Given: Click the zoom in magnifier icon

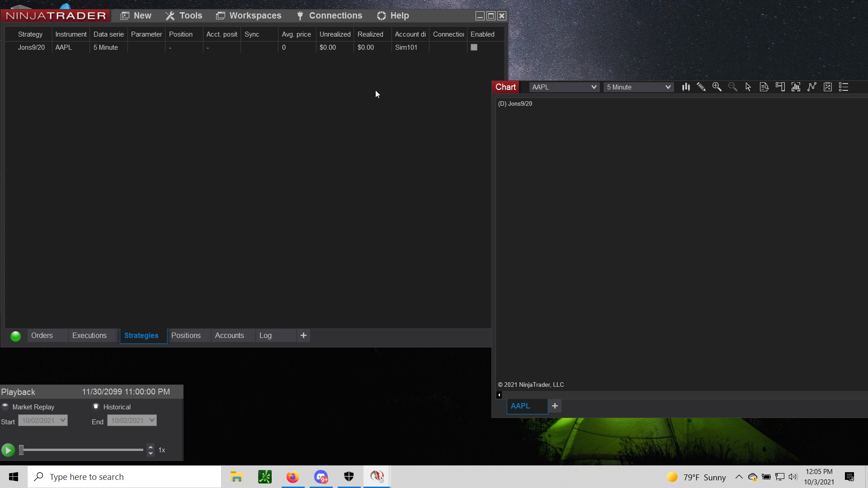Looking at the screenshot, I should 717,87.
